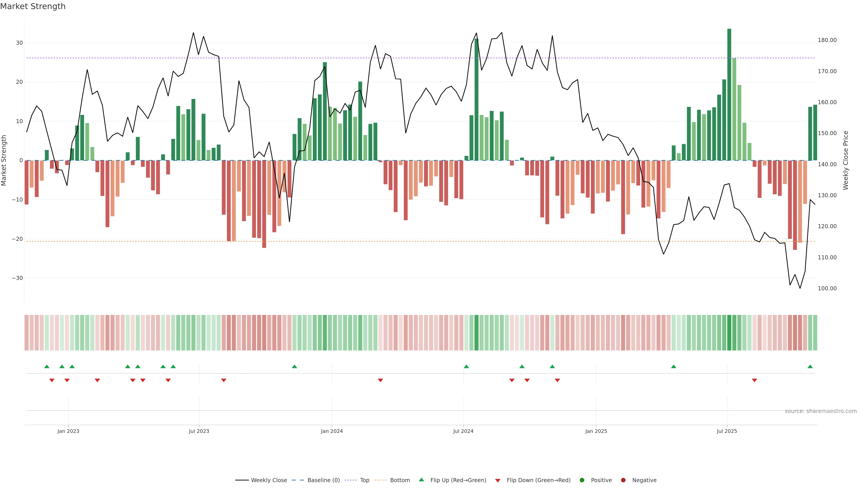Click the tallest dark green bar near Jul 2025
Viewport: 868px width, 488px height.
[729, 94]
